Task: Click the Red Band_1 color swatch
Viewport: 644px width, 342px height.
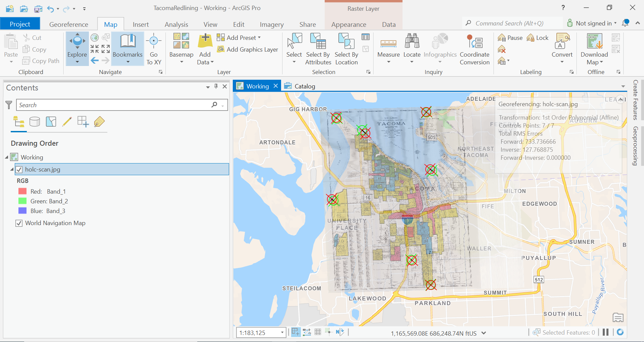Action: point(22,191)
